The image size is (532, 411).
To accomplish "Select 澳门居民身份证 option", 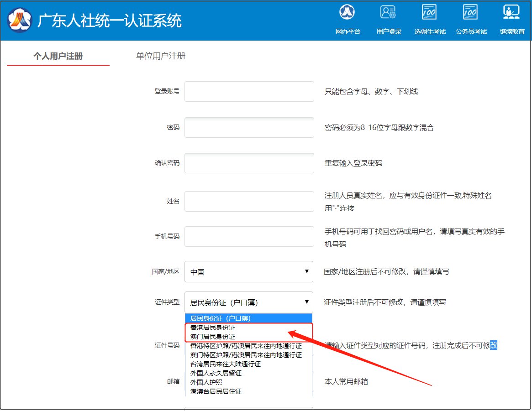I will click(x=213, y=337).
